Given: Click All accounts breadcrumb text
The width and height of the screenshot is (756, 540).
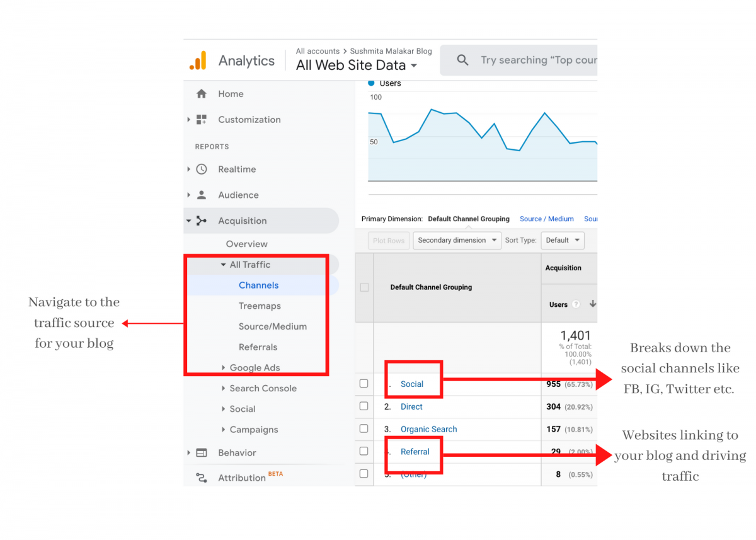Looking at the screenshot, I should 318,51.
